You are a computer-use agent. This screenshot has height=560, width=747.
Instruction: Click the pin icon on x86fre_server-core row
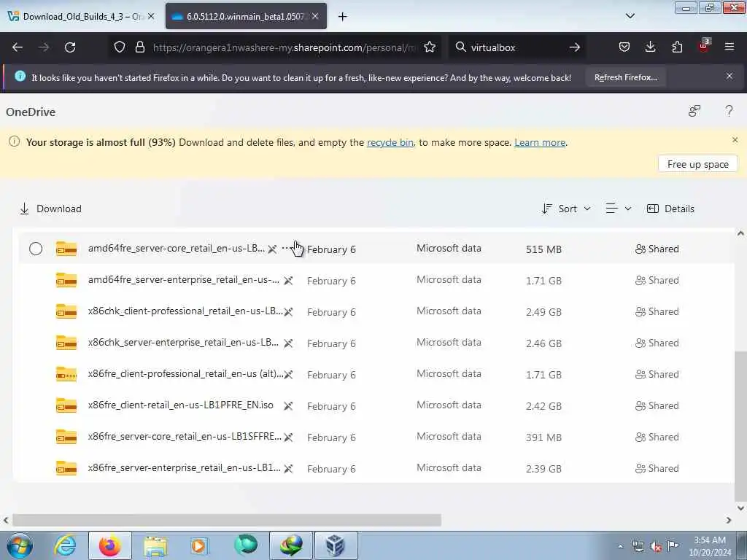tap(288, 437)
